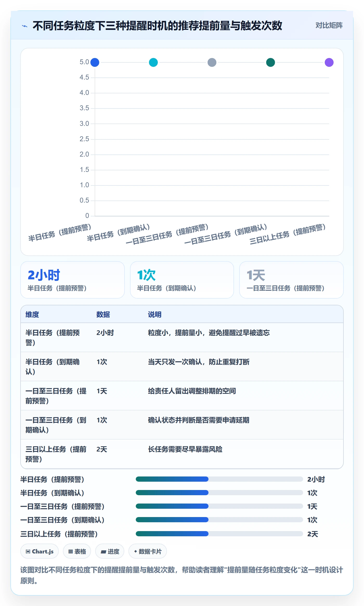
Task: Click the blue data point on the chart
Action: pyautogui.click(x=95, y=62)
